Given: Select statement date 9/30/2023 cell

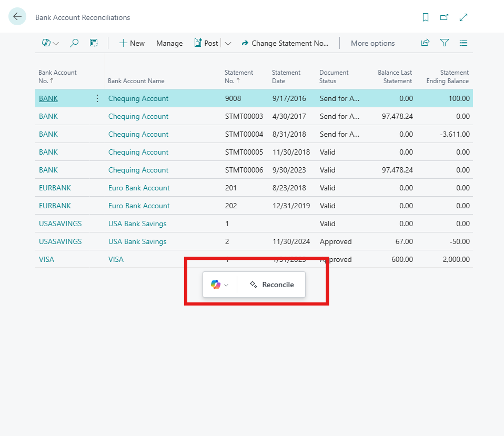Looking at the screenshot, I should click(x=289, y=170).
